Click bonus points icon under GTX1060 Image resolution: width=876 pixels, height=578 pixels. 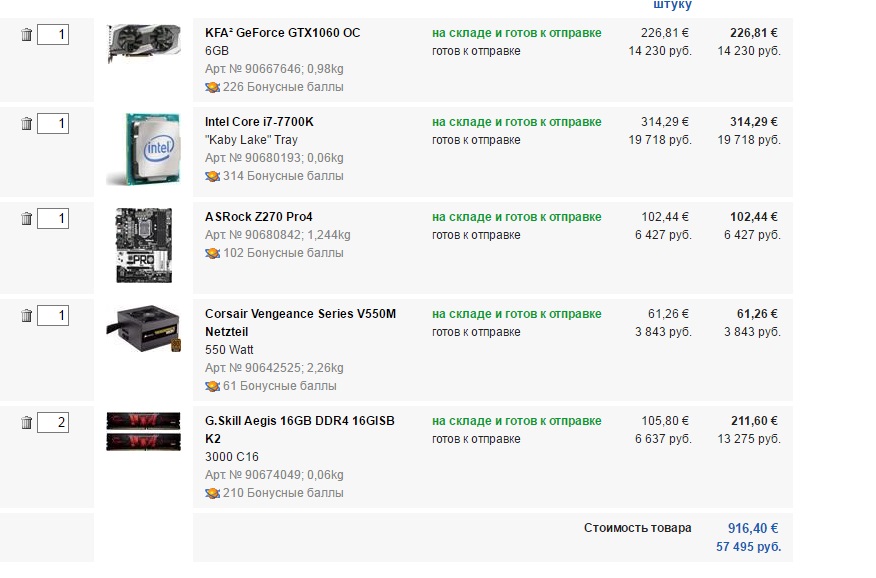(212, 87)
